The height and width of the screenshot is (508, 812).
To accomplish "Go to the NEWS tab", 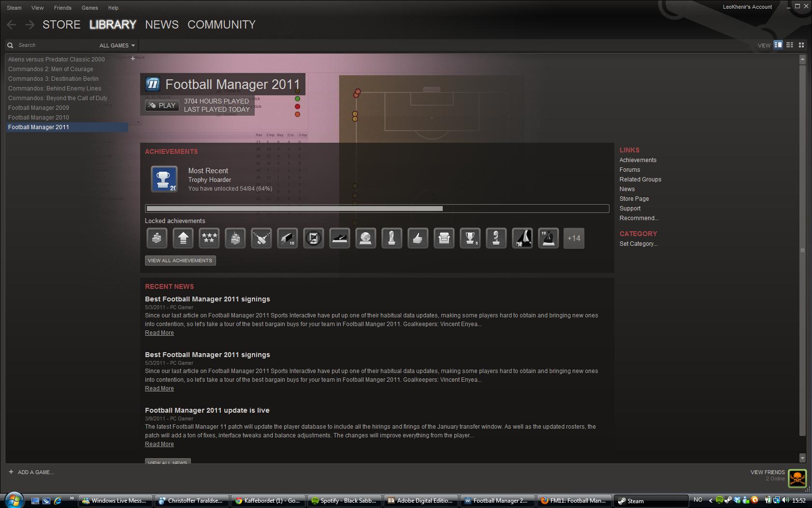I will point(162,25).
